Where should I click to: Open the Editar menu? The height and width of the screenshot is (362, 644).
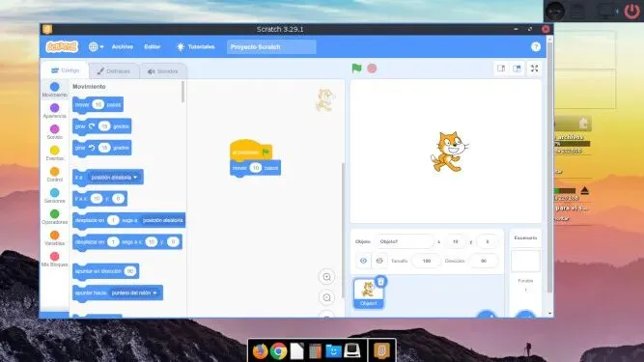tap(152, 46)
